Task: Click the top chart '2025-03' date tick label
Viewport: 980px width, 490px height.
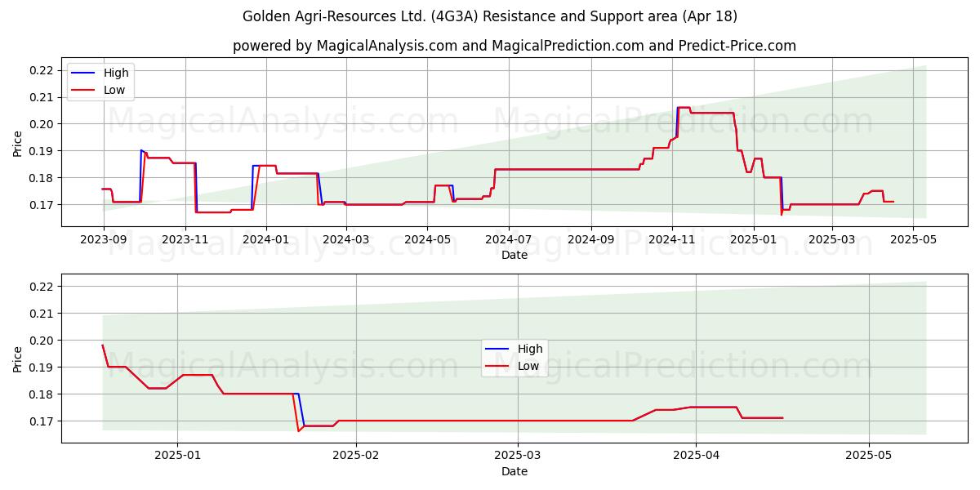Action: [832, 240]
